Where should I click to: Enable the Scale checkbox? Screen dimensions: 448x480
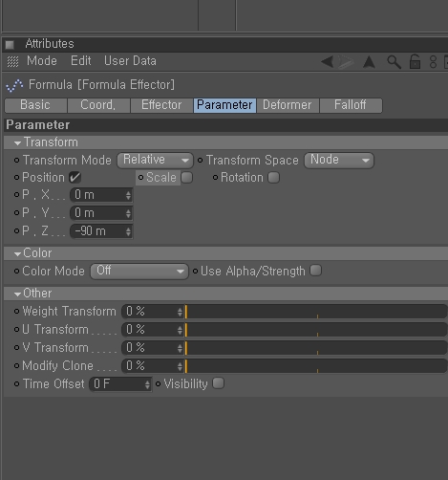187,178
